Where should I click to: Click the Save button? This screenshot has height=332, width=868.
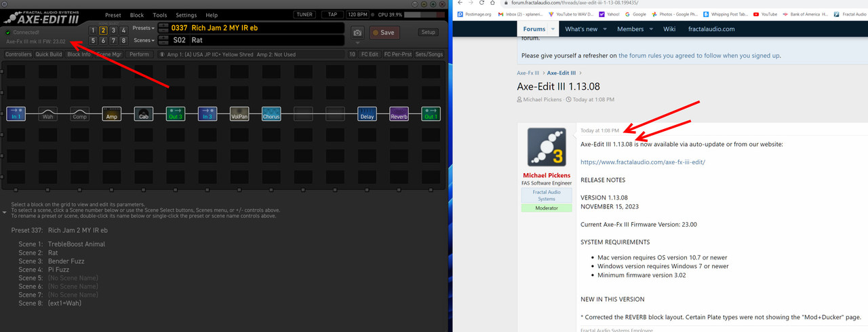(384, 33)
